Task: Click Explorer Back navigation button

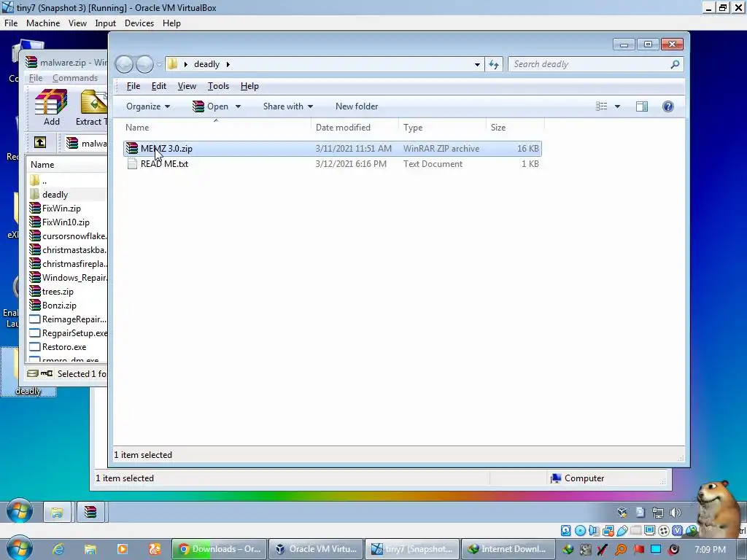Action: click(124, 64)
